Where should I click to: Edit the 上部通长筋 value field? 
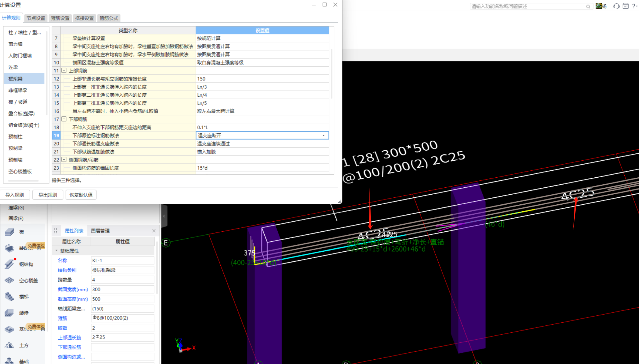click(122, 337)
